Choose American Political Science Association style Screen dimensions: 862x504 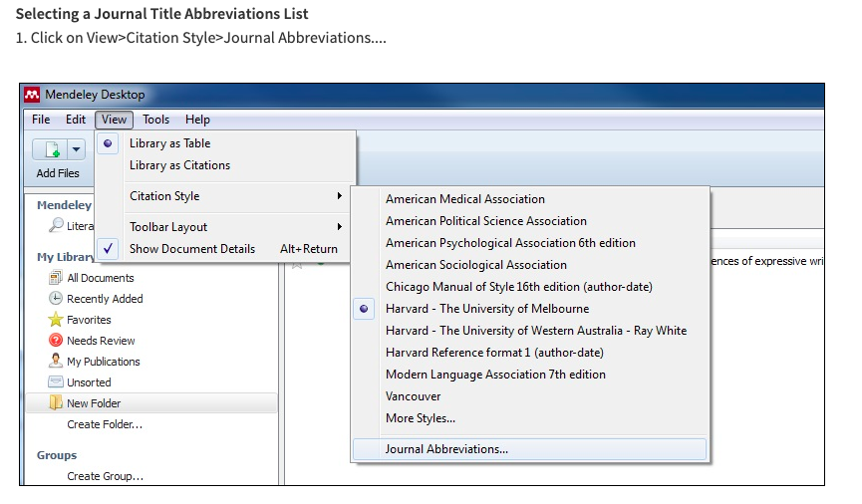point(486,221)
